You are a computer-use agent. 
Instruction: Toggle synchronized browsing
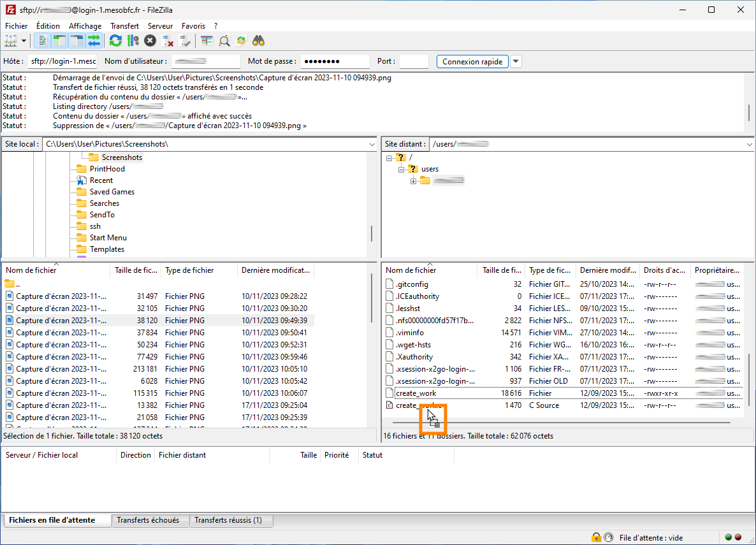241,40
